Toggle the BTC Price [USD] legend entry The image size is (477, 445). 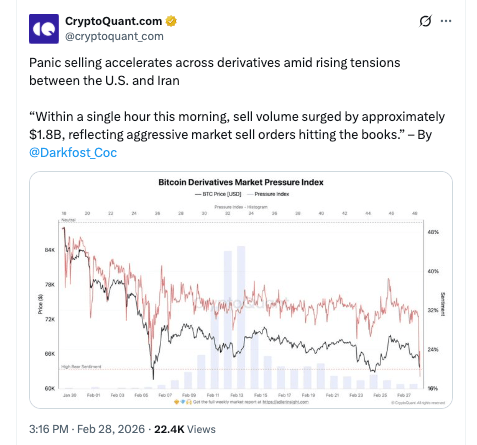[218, 194]
